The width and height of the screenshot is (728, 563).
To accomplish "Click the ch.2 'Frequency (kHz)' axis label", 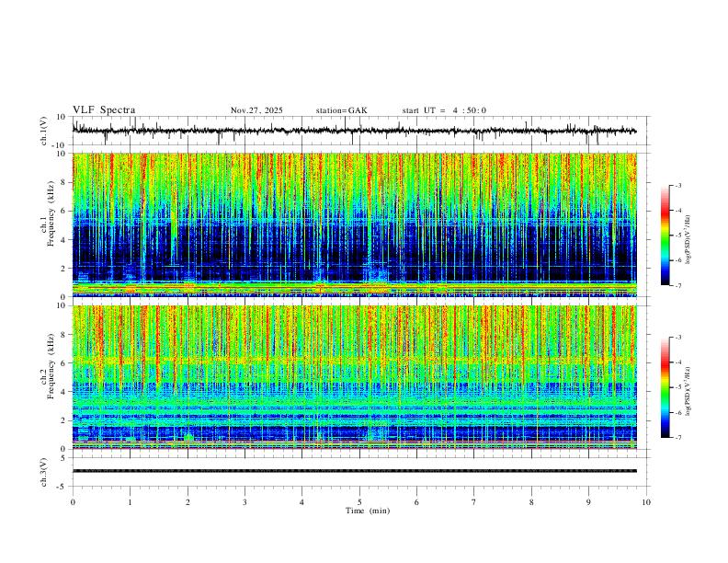I will pos(50,366).
